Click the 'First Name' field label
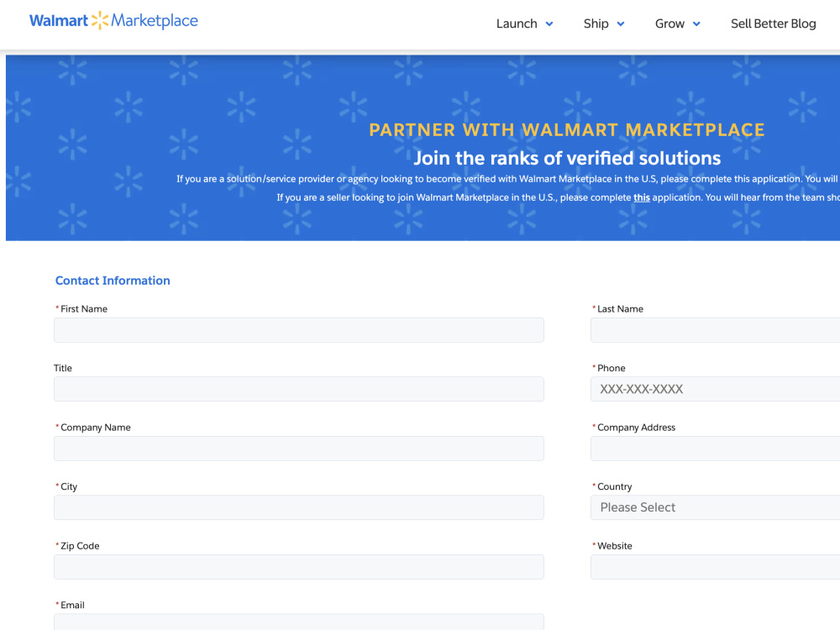Viewport: 840px width, 630px height. point(83,309)
